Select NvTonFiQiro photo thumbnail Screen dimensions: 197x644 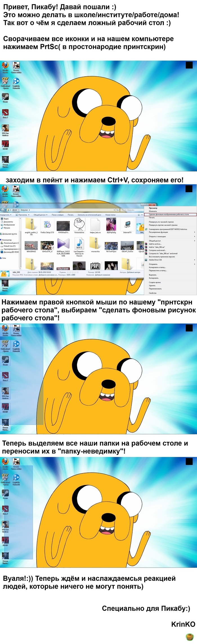point(111,247)
